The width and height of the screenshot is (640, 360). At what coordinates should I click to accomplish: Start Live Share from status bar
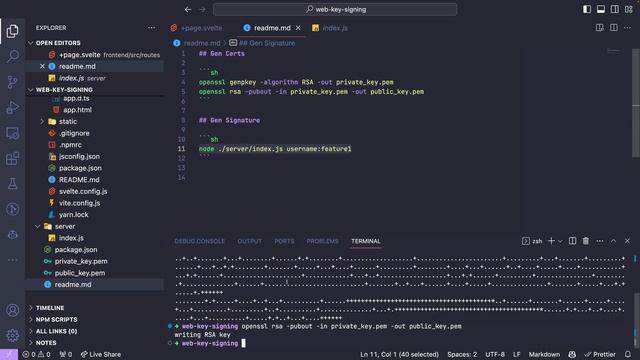[100, 354]
